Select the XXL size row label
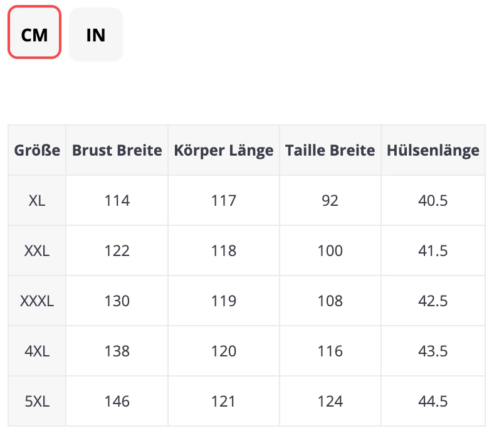This screenshot has width=504, height=438. pyautogui.click(x=36, y=250)
